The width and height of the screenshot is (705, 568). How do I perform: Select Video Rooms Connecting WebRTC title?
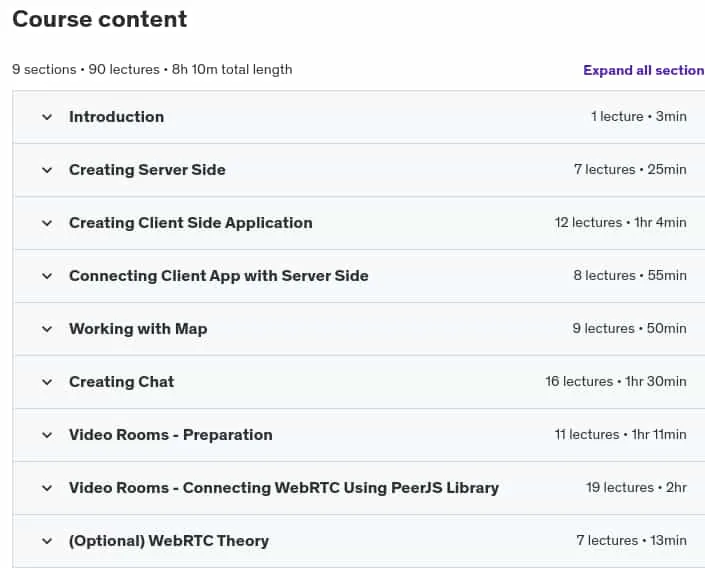(284, 488)
